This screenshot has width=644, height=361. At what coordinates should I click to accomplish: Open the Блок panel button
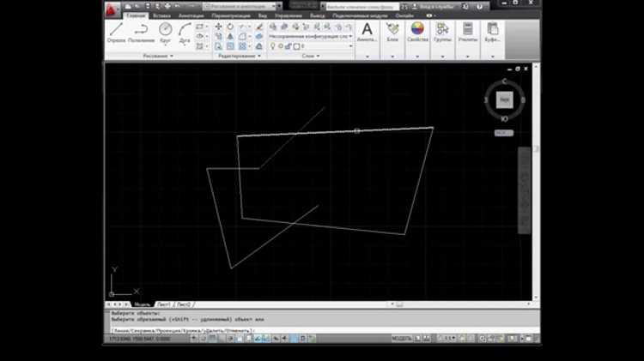click(392, 33)
